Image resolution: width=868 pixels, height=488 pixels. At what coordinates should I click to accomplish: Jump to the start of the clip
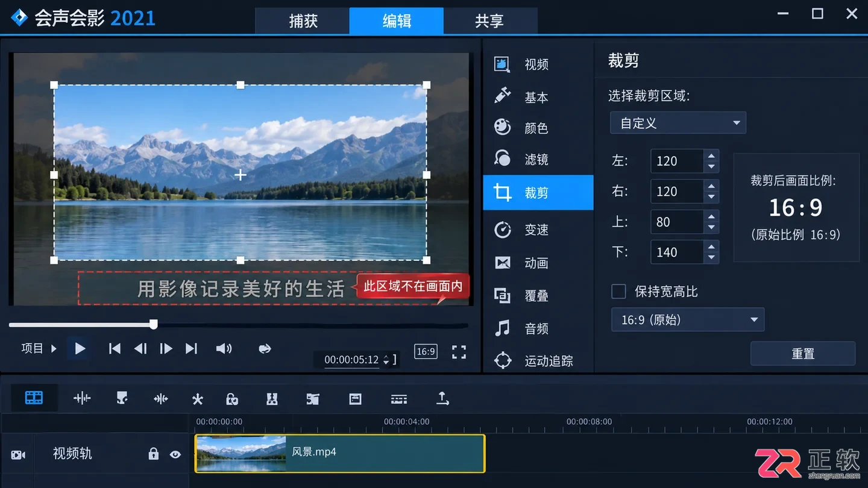point(115,348)
